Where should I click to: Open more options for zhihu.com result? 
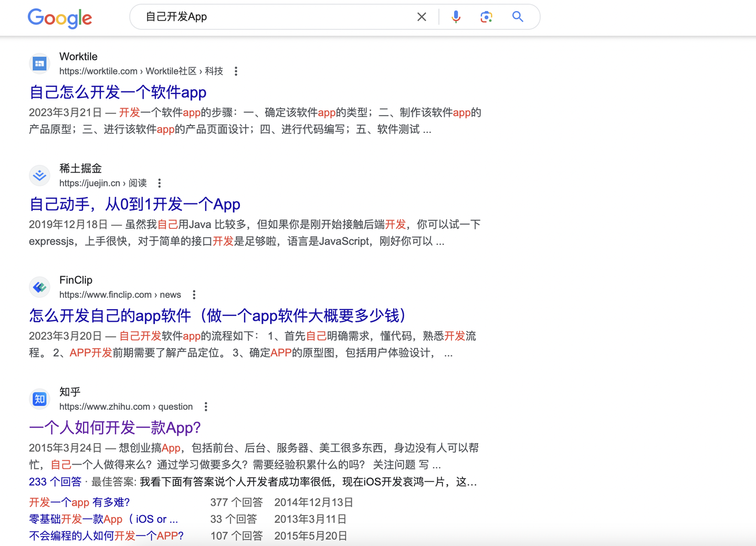206,407
